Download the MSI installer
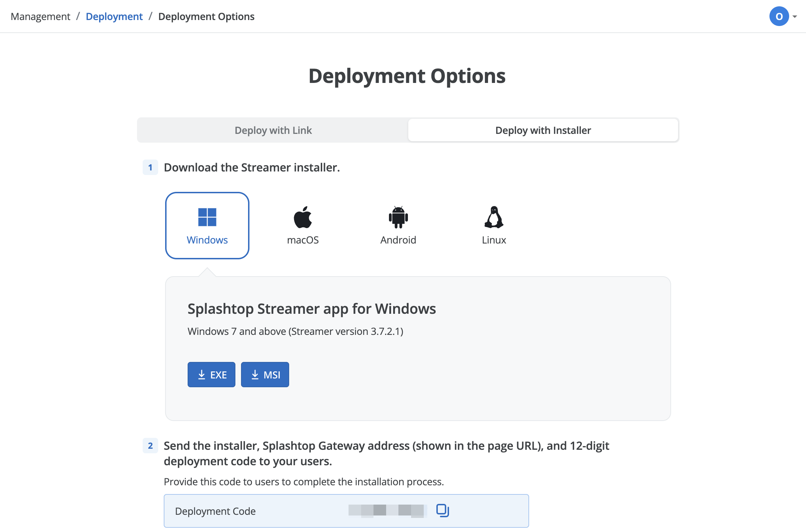The height and width of the screenshot is (532, 806). tap(265, 375)
